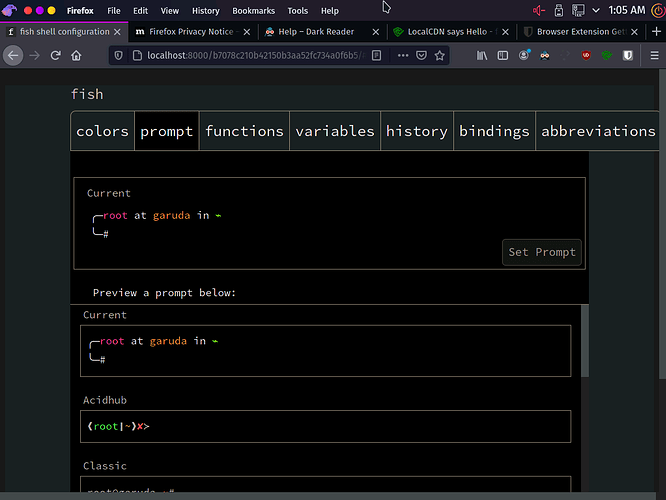Image resolution: width=666 pixels, height=500 pixels.
Task: Switch to the abbreviations tab
Action: [x=598, y=131]
